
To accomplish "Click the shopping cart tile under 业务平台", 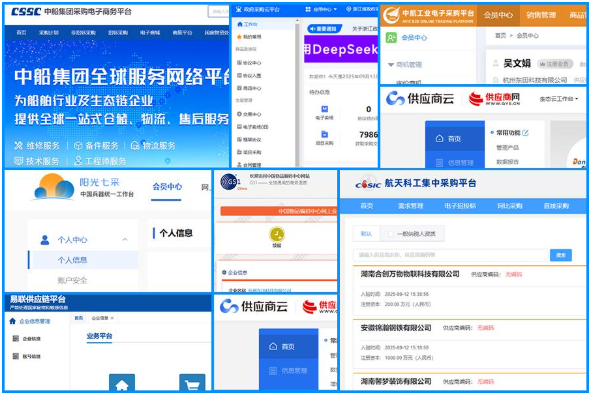I will 192,382.
